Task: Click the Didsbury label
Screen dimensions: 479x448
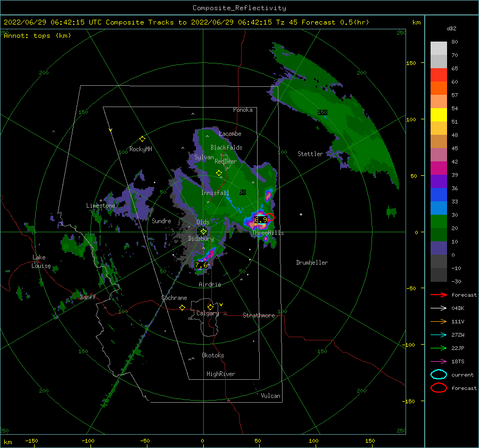Action: click(201, 239)
